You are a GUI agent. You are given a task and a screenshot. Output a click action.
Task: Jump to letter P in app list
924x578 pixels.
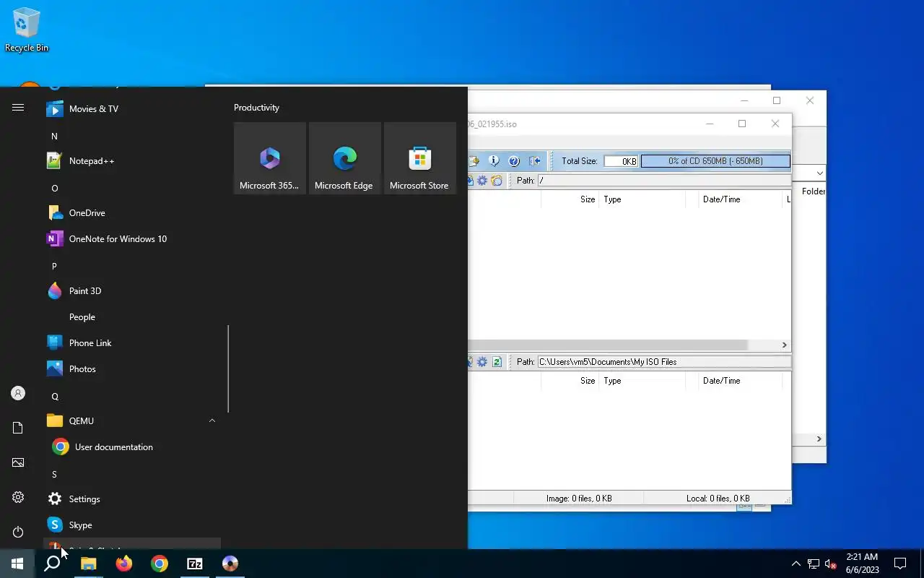tap(54, 266)
